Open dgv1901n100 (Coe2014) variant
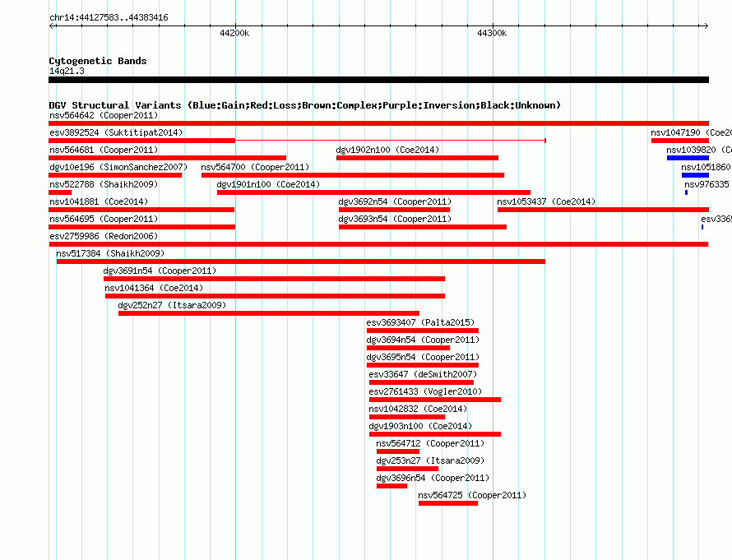Screen dimensions: 732x560 (268, 184)
